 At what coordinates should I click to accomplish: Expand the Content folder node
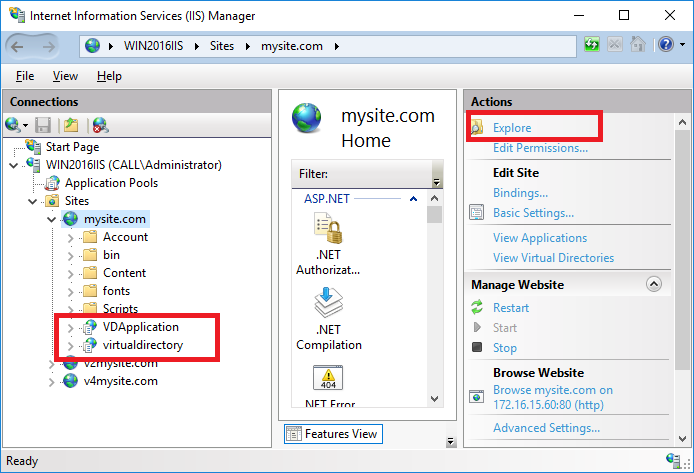point(70,274)
